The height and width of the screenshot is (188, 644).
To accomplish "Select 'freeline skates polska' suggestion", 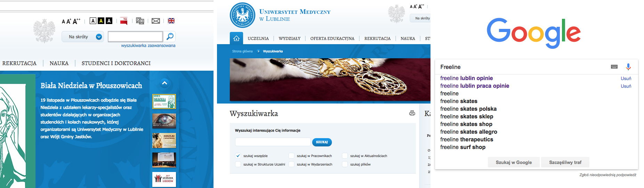I will [468, 109].
